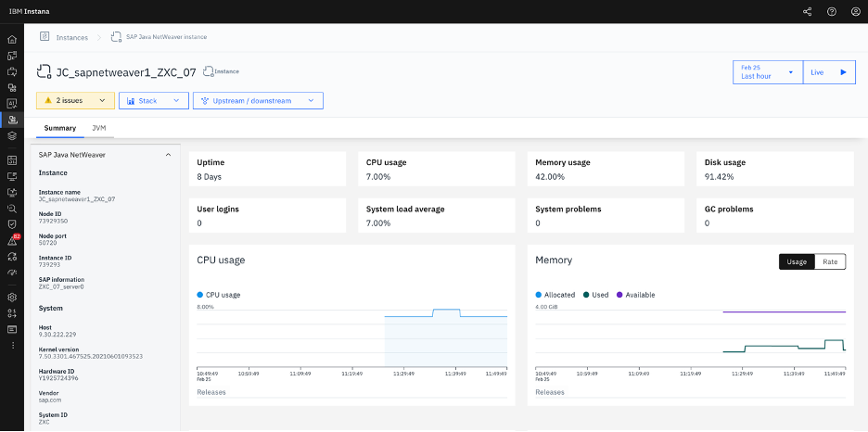Go to the Instances breadcrumb link
The height and width of the screenshot is (432, 868).
[x=72, y=38]
